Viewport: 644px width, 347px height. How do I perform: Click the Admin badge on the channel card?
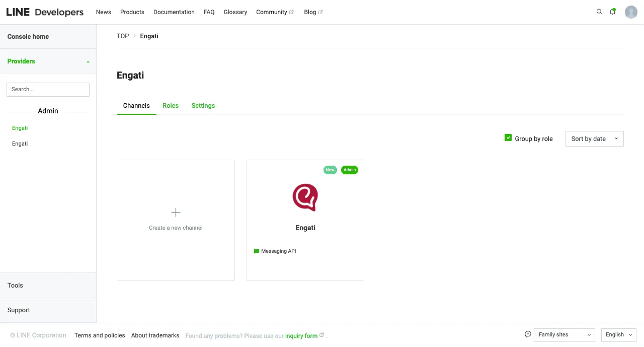coord(350,170)
